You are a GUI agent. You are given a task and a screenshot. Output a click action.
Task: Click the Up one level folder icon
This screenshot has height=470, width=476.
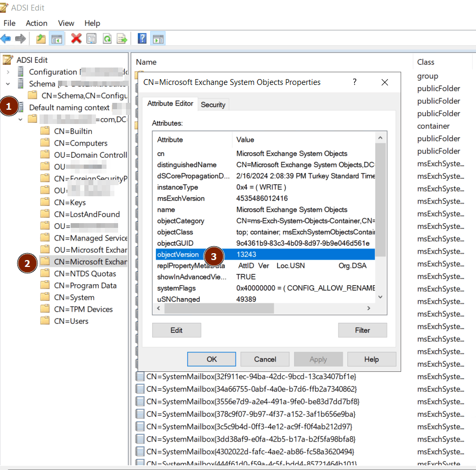coord(41,39)
